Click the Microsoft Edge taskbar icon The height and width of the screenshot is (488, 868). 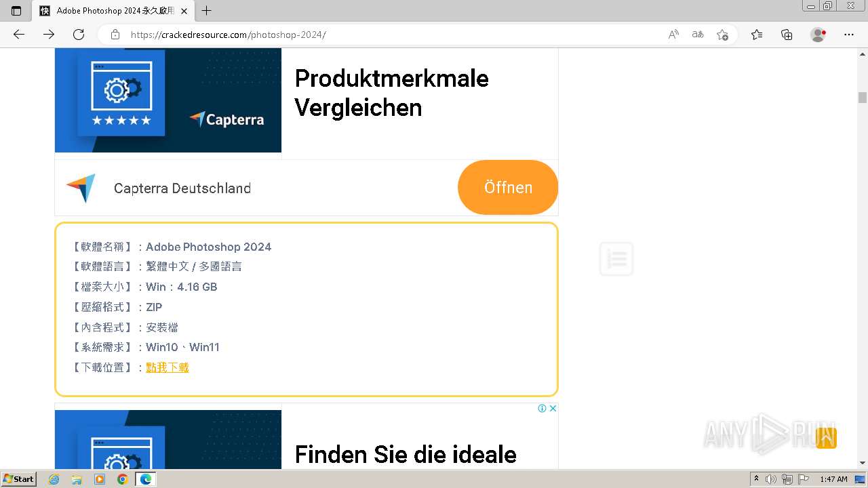[145, 479]
